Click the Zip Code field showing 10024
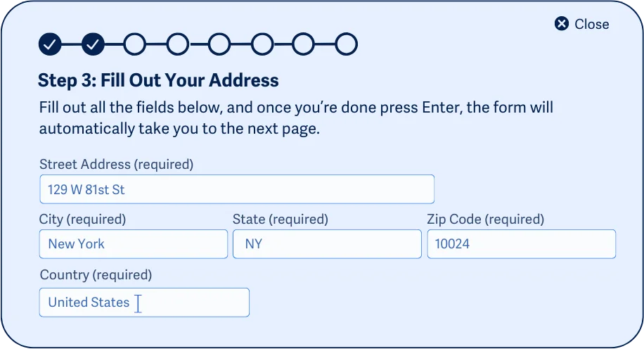Viewport: 644px width, 349px height. 521,244
